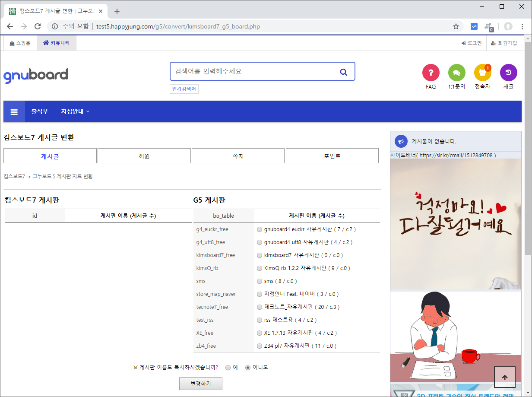This screenshot has height=397, width=532.
Task: Open the 1:1문의 chat icon
Action: [456, 73]
